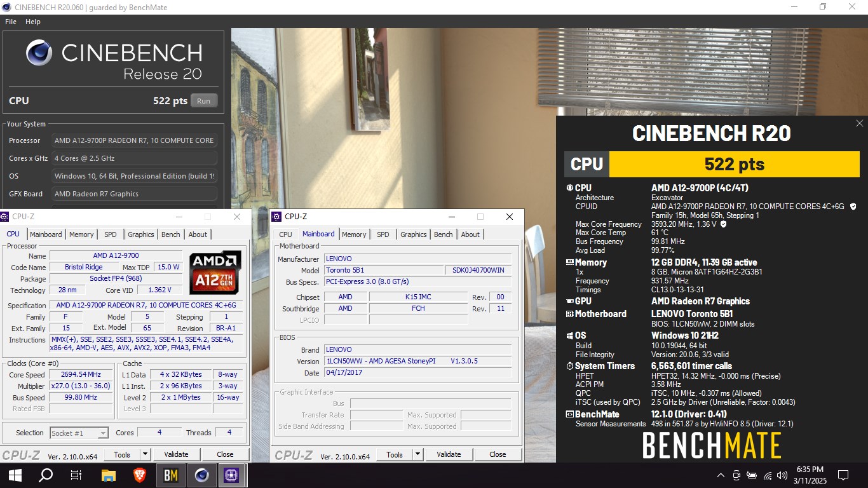Click Validate in Mainboard CPU-Z window
Screen dimensions: 868x488
pos(449,454)
